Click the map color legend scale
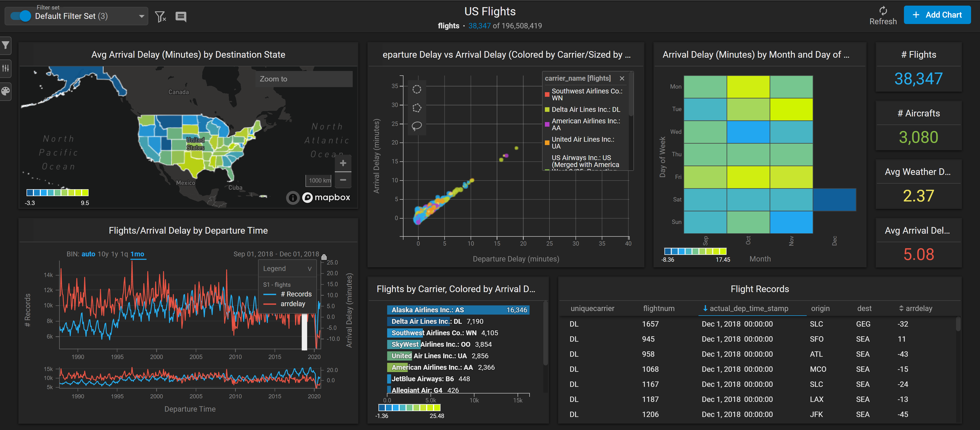 pyautogui.click(x=57, y=193)
